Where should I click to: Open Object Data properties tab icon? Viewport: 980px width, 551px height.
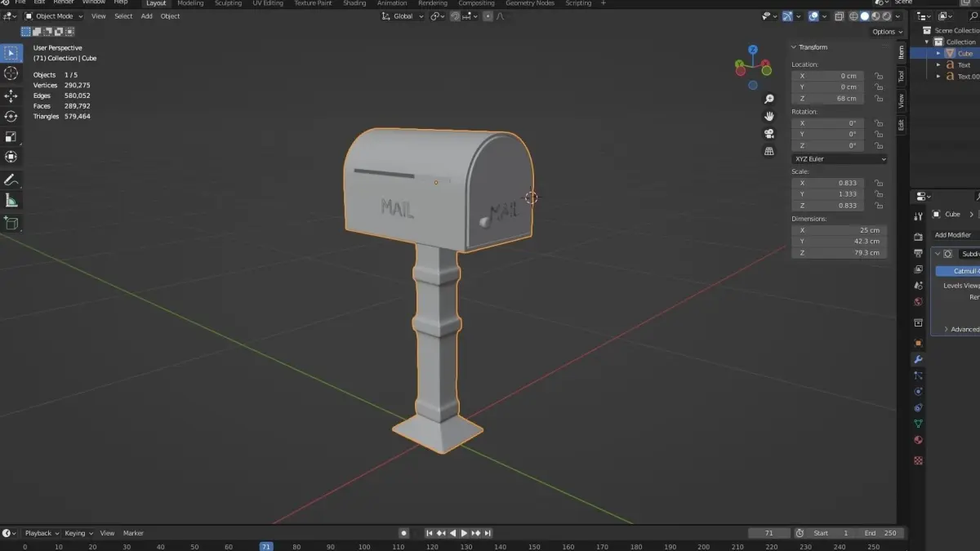point(918,424)
